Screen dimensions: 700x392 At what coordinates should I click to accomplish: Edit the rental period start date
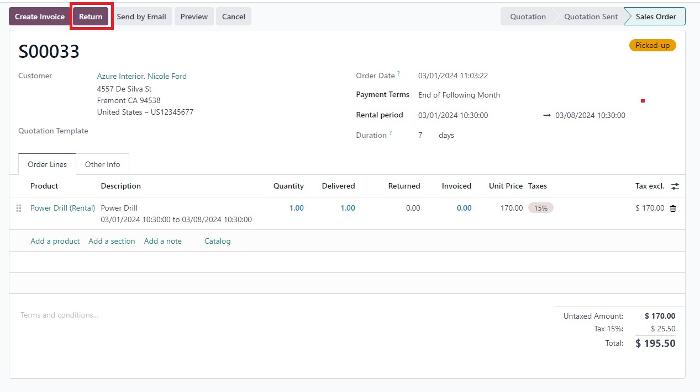pos(453,115)
